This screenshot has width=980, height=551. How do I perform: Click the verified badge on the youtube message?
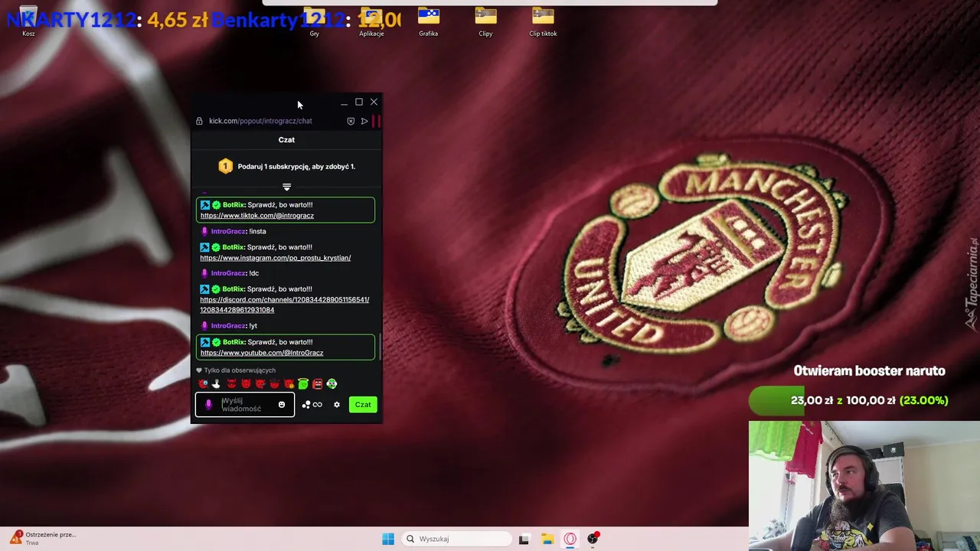click(217, 342)
